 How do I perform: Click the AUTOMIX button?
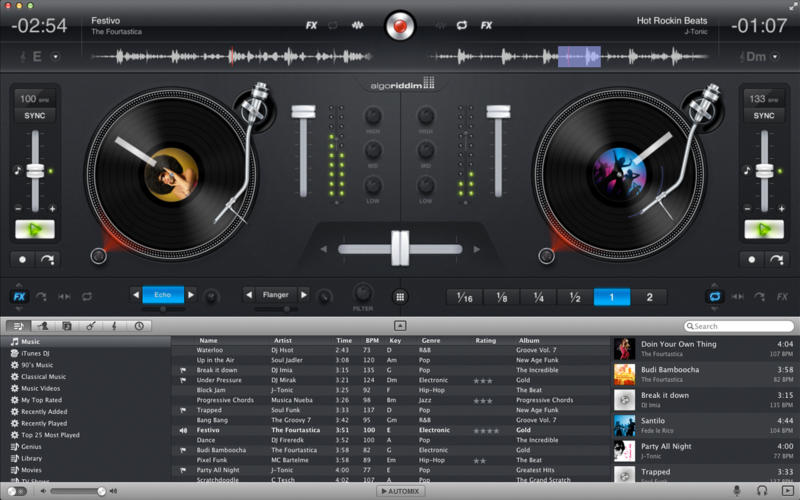pos(400,491)
